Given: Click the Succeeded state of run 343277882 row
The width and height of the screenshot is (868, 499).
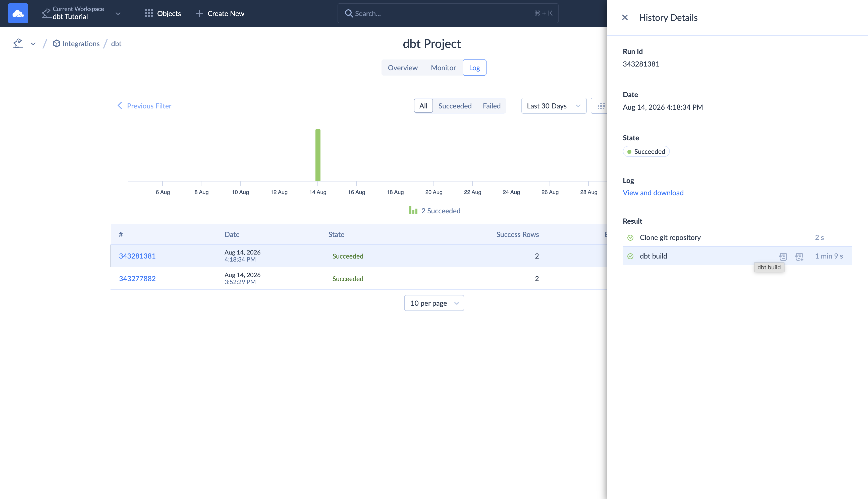Looking at the screenshot, I should [x=348, y=279].
